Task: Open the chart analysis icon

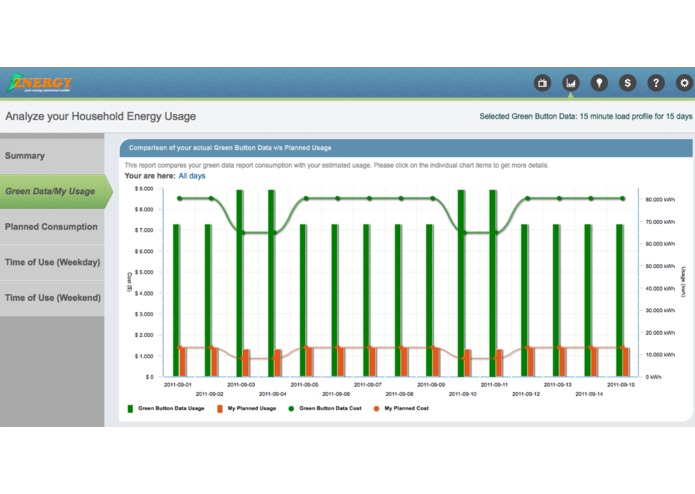Action: pyautogui.click(x=570, y=83)
